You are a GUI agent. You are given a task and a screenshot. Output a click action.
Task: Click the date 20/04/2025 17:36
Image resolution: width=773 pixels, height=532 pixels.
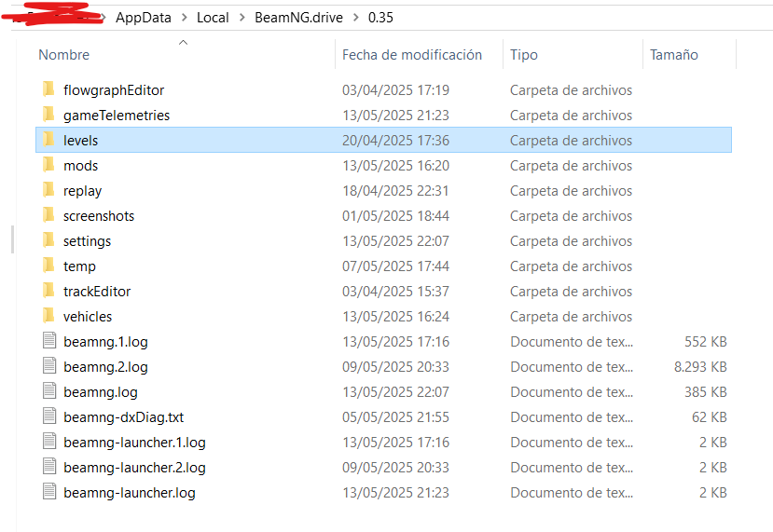[x=396, y=141]
